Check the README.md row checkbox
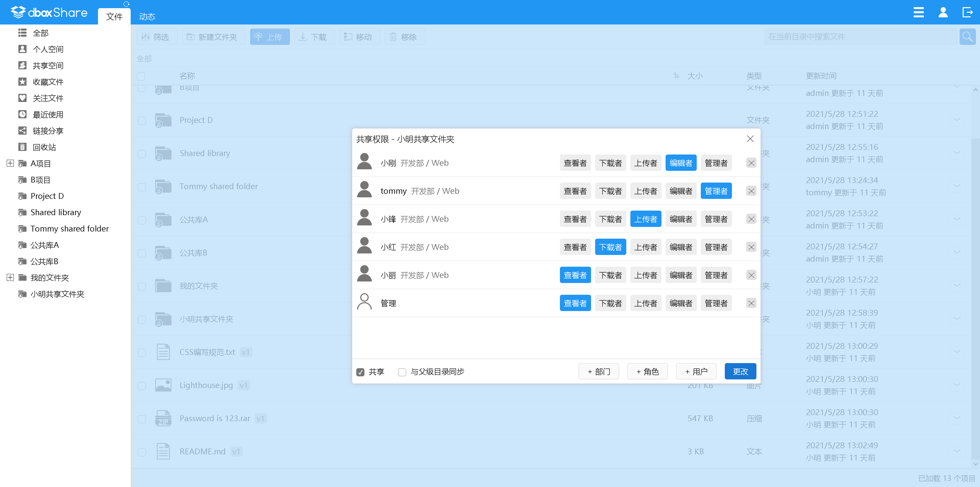The image size is (980, 487). pyautogui.click(x=142, y=452)
